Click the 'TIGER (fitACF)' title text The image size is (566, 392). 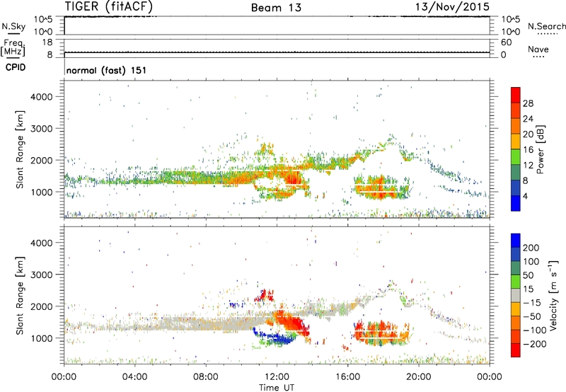pyautogui.click(x=109, y=6)
